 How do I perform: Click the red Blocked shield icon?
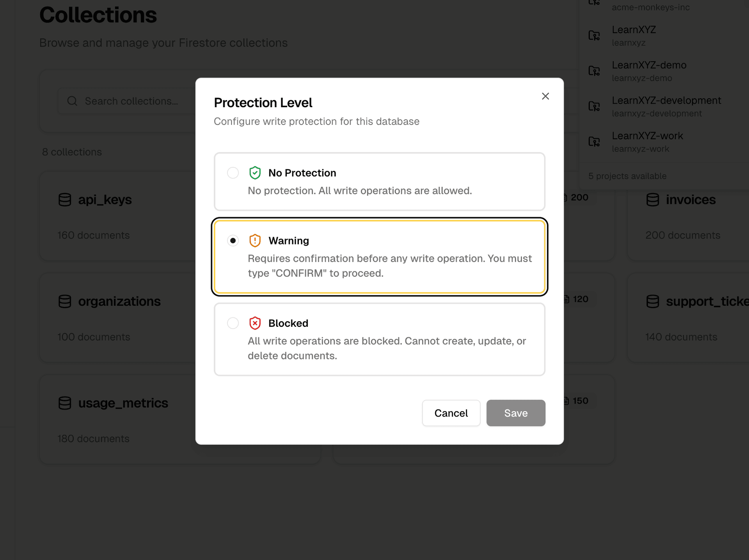coord(255,323)
